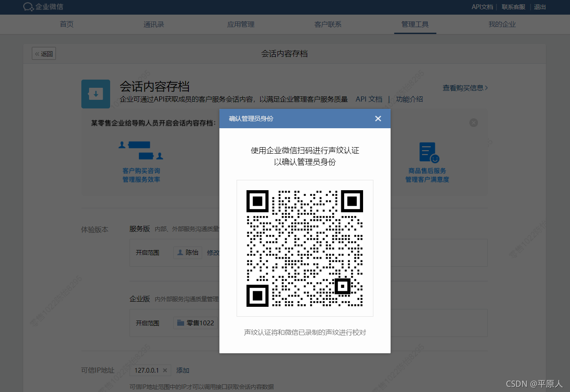Open the 我的企业 tab
Viewport: 570px width, 392px height.
(x=502, y=24)
